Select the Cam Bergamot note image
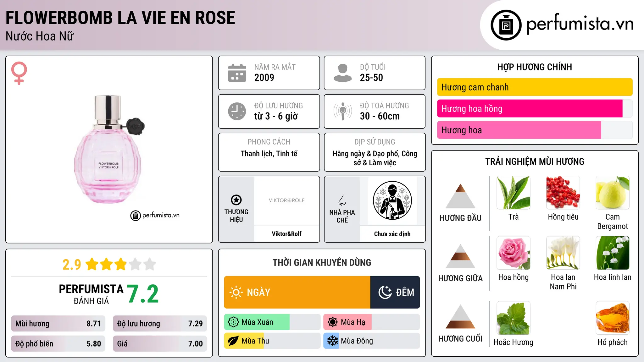The width and height of the screenshot is (644, 362). point(613,193)
